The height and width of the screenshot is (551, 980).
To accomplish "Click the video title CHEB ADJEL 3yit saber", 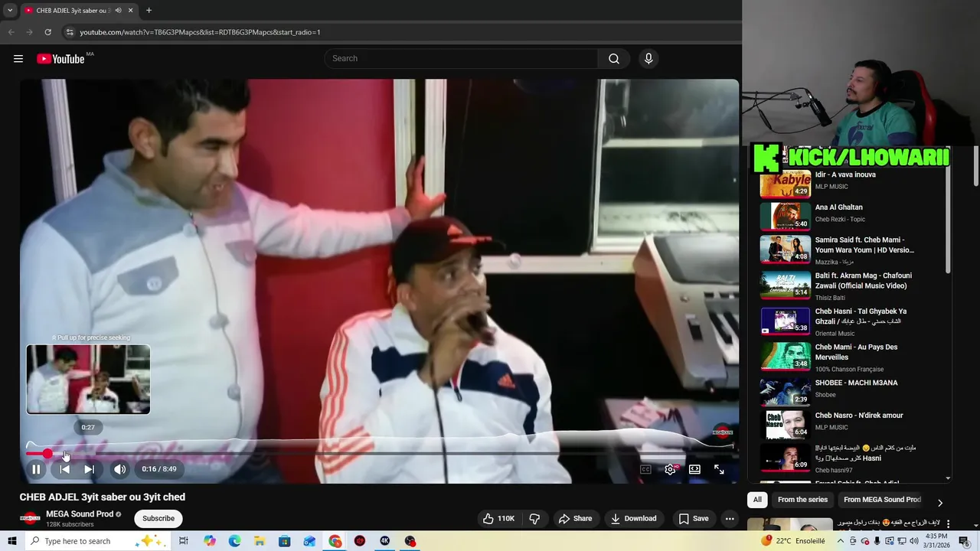I will [x=103, y=497].
